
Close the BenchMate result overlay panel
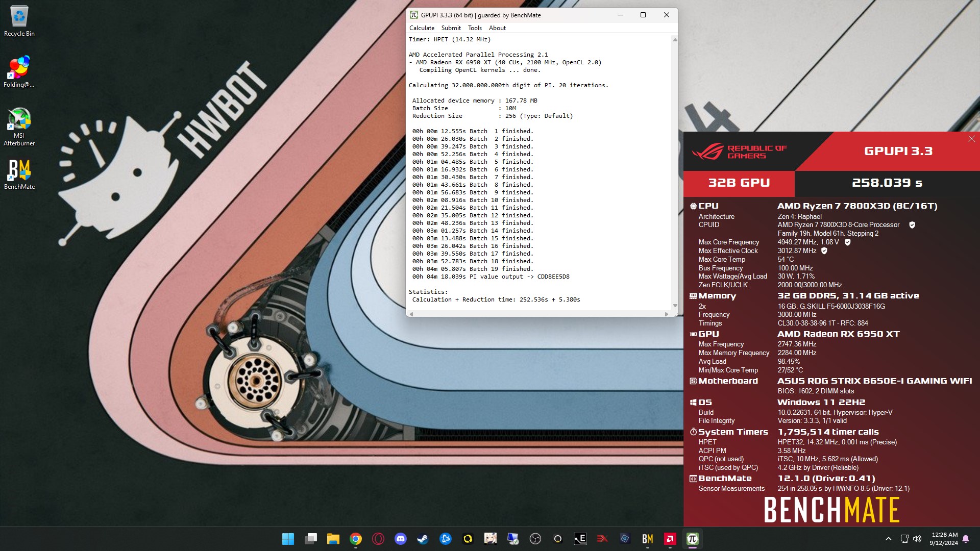[x=971, y=139]
